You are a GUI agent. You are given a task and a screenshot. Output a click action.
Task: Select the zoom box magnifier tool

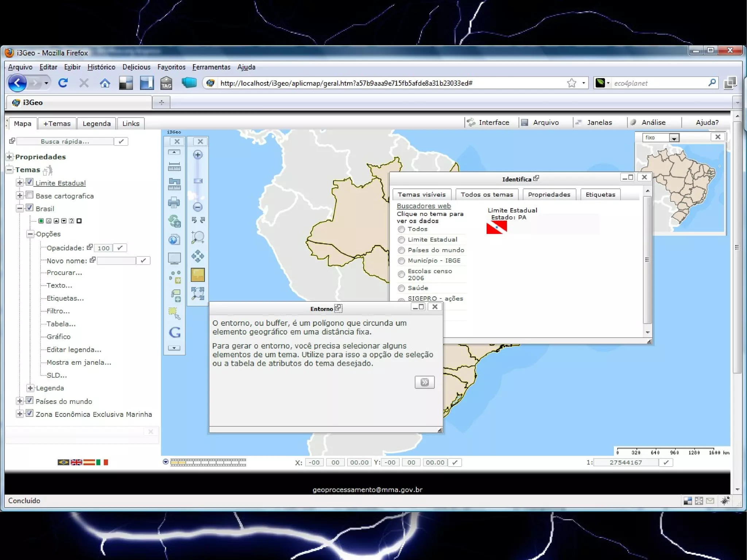click(198, 237)
